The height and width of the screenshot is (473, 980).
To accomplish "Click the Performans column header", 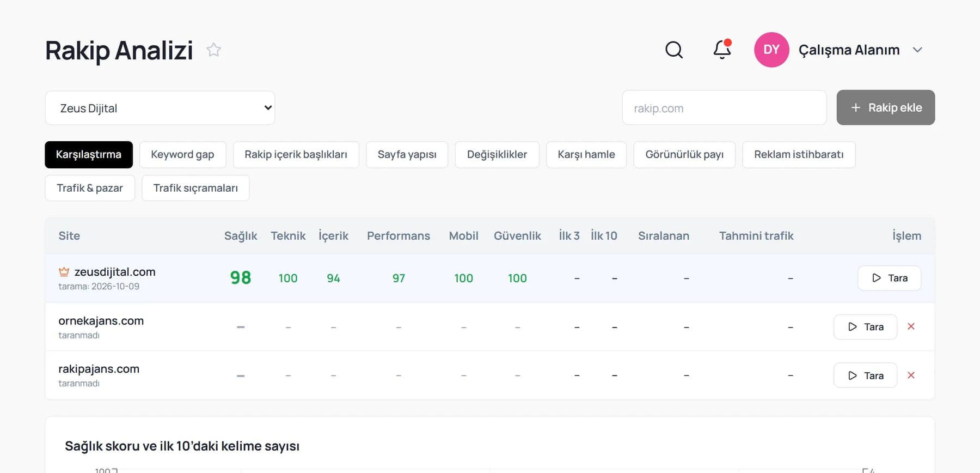I will pos(399,236).
